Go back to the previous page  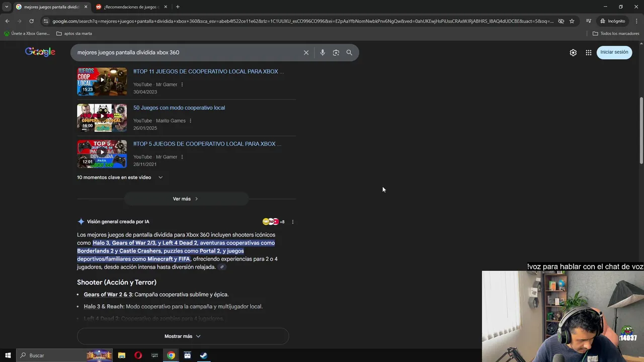coord(7,21)
